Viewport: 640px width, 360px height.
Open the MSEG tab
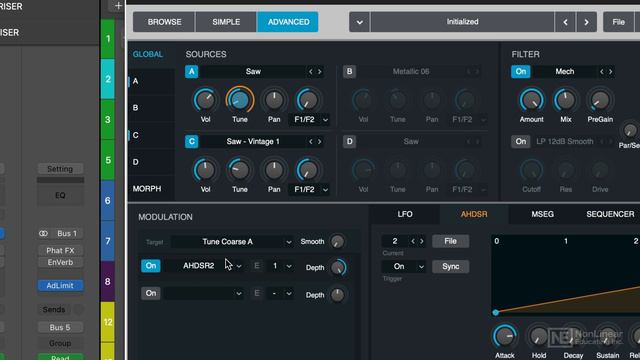[x=542, y=214]
